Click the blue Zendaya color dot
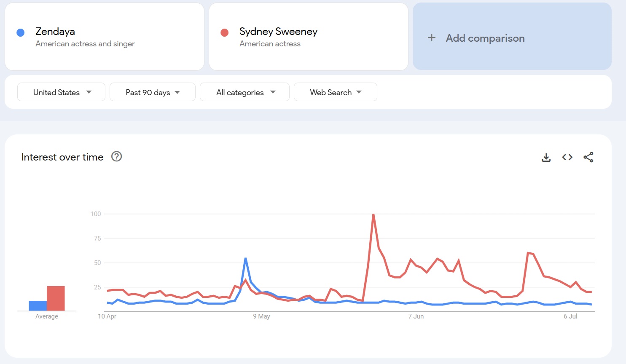The width and height of the screenshot is (626, 364). (20, 33)
